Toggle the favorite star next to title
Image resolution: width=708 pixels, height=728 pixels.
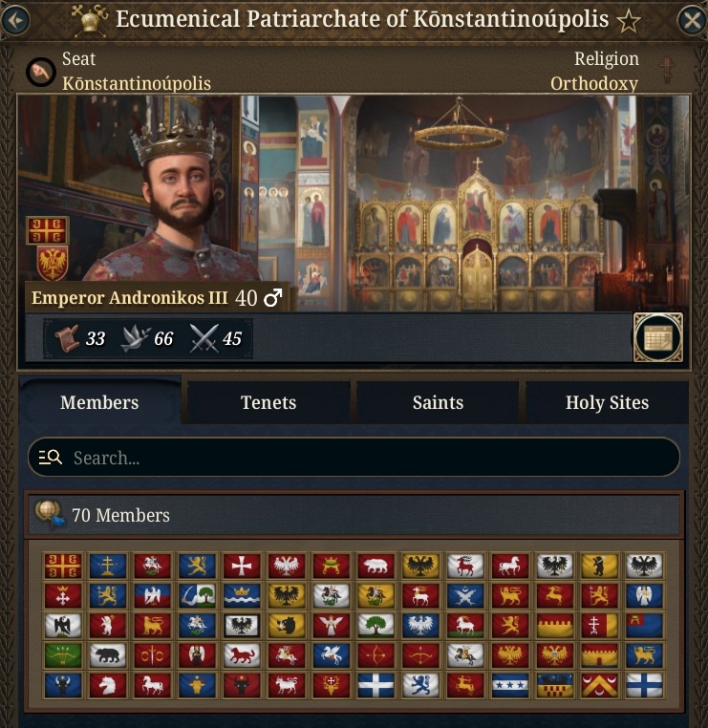coord(629,21)
